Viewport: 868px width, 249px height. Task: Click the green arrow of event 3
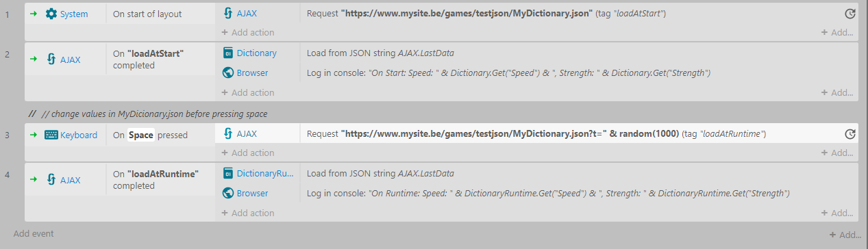pos(32,135)
